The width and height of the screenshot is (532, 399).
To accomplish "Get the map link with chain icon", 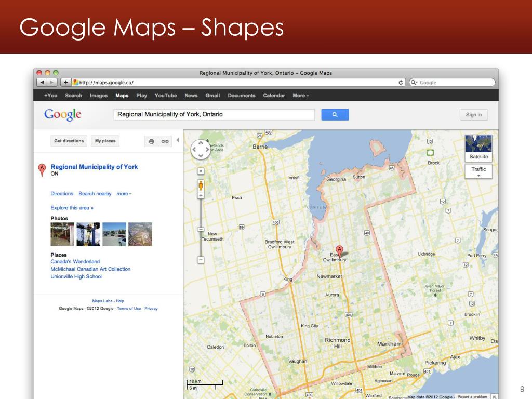I will click(165, 141).
